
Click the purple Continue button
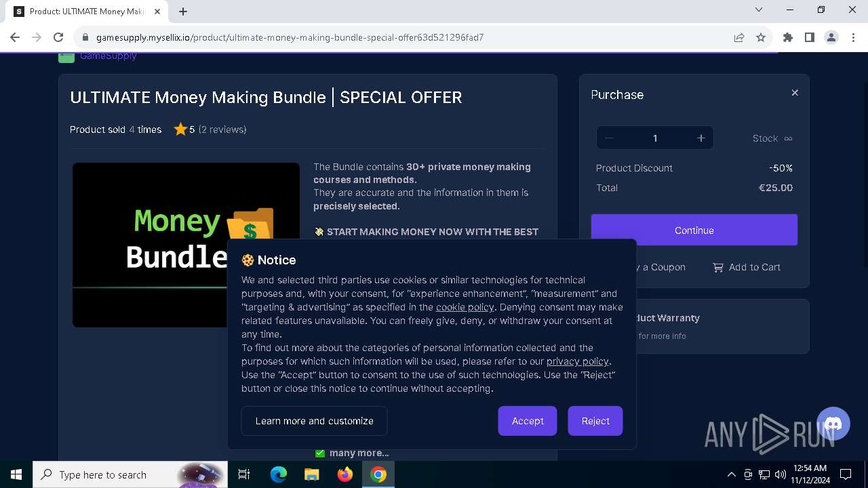(694, 230)
